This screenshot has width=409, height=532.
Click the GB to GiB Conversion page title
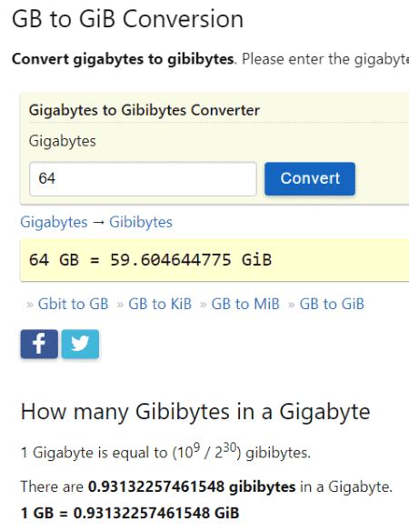pyautogui.click(x=127, y=19)
